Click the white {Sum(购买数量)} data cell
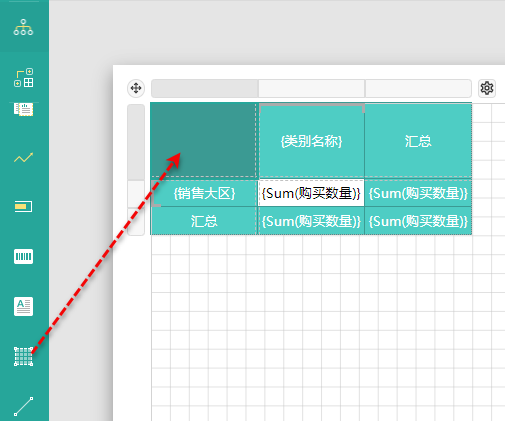505x421 pixels. click(311, 193)
